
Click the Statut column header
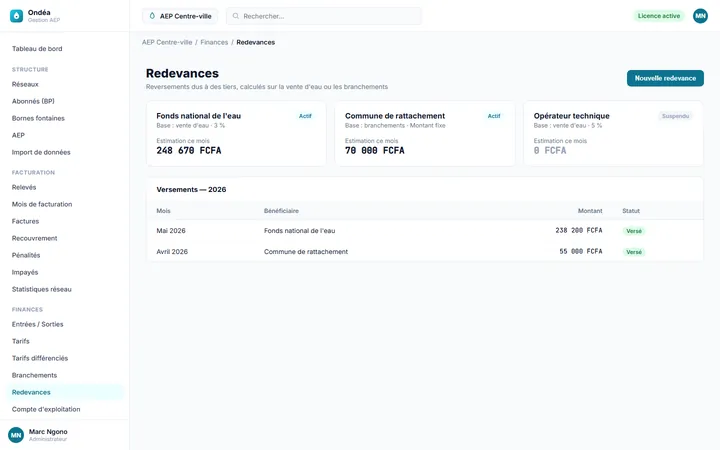point(631,211)
